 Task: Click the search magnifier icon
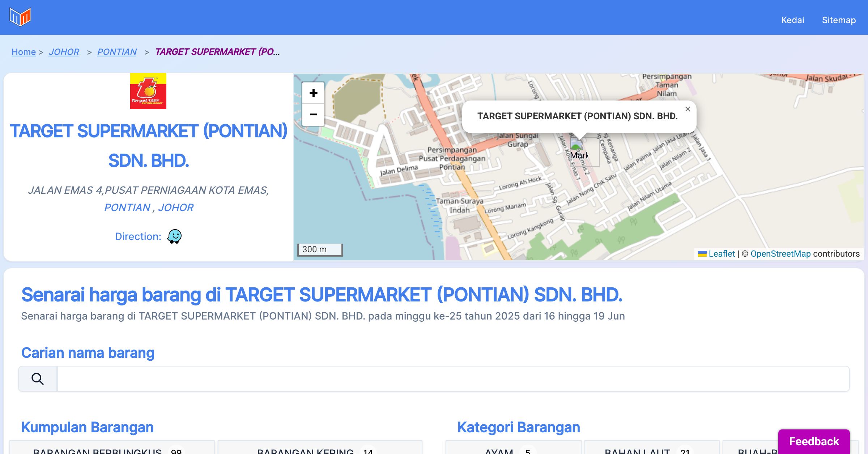(38, 379)
